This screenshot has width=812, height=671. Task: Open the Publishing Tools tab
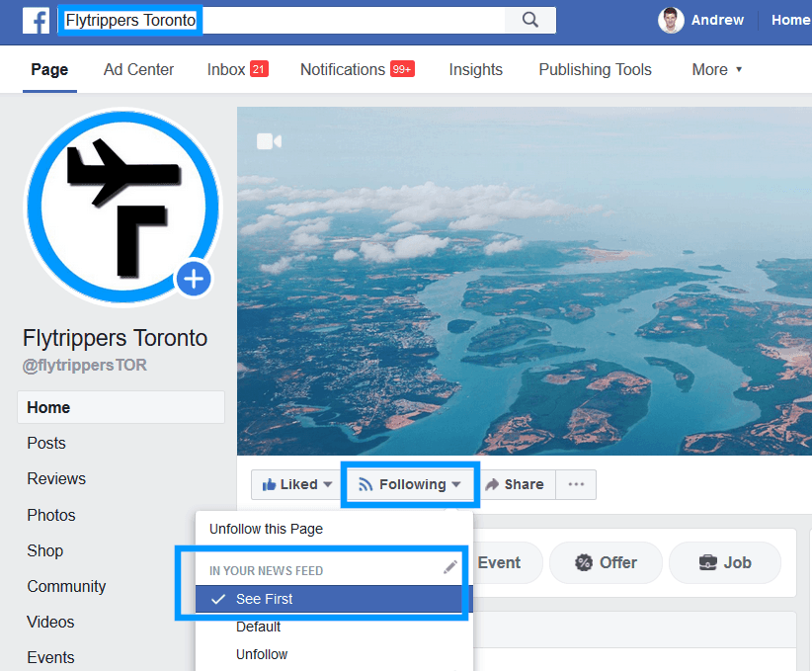595,69
